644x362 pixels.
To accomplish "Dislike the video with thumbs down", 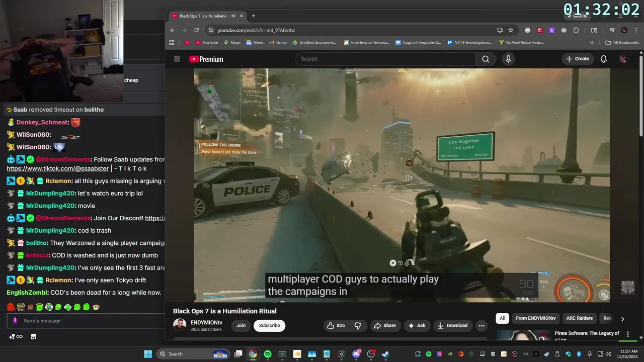I will click(x=358, y=326).
